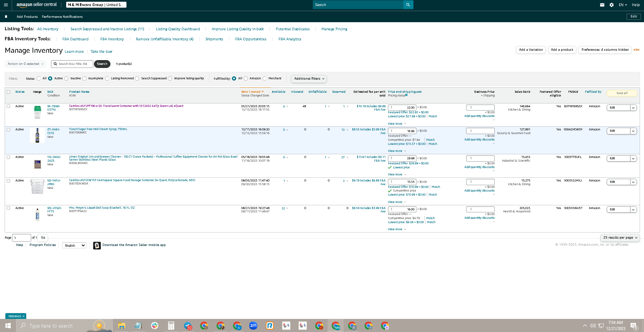Open the Torani Sugar Free Irish Cream link
The width and height of the screenshot is (644, 332).
tap(98, 129)
